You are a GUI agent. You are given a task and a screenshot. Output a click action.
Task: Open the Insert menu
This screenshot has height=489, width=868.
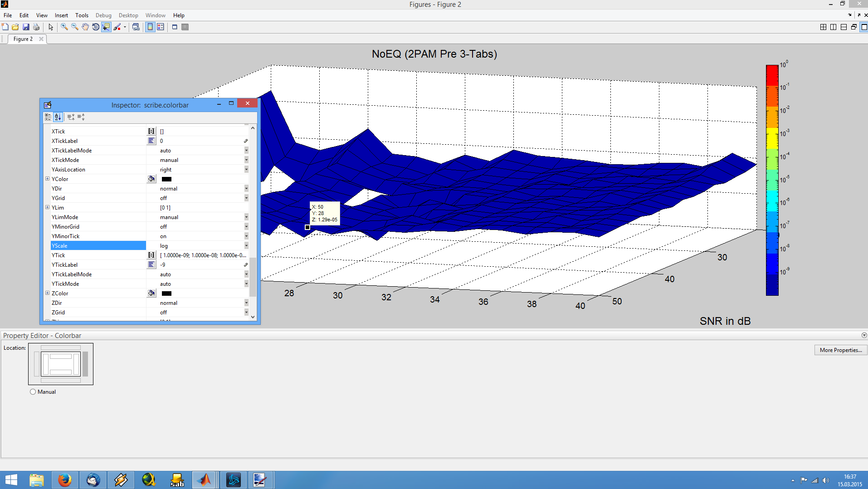(x=61, y=15)
